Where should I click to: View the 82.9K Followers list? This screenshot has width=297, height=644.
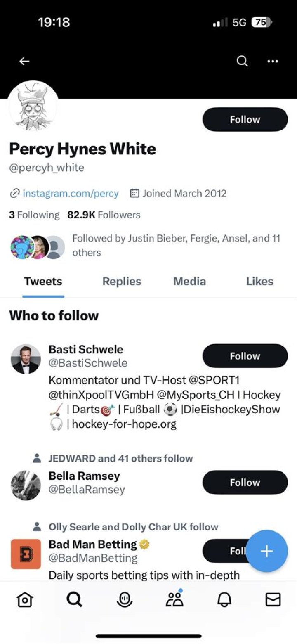(104, 215)
